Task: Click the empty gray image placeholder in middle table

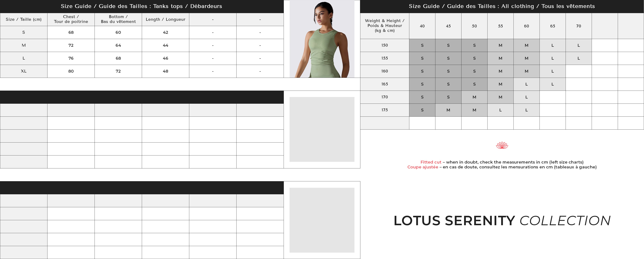Action: 322,129
